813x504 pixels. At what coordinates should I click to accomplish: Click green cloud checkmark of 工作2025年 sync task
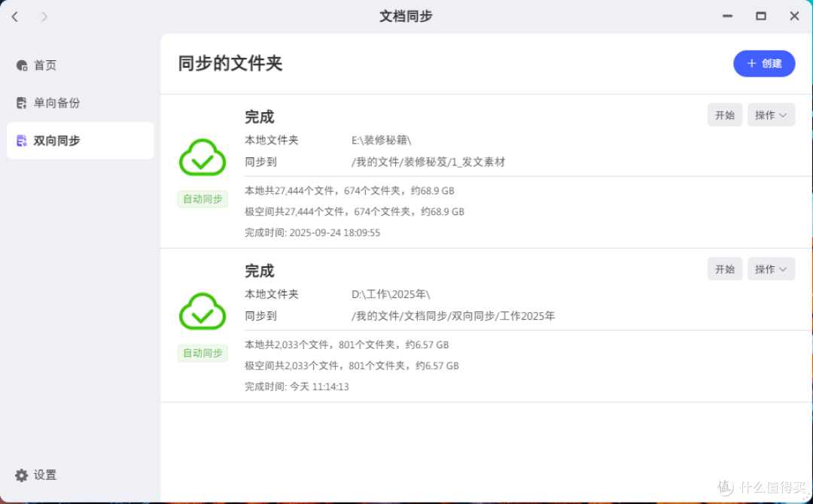click(202, 310)
